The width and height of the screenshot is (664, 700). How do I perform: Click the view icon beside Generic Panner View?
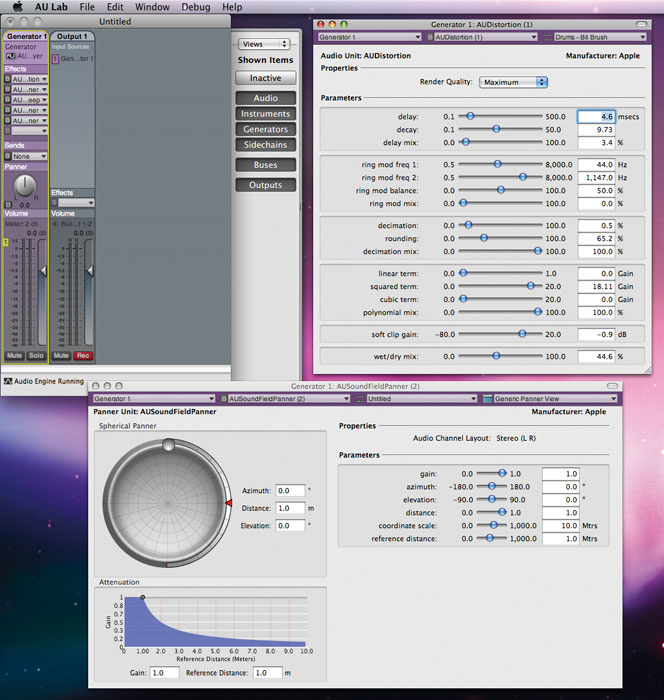click(488, 399)
